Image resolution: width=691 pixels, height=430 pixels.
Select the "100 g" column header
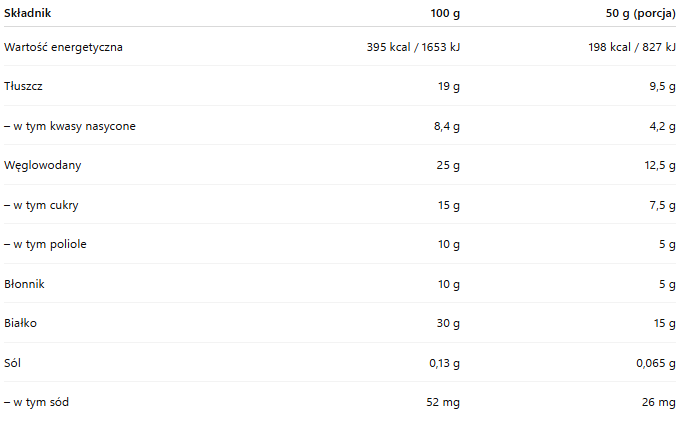(444, 13)
